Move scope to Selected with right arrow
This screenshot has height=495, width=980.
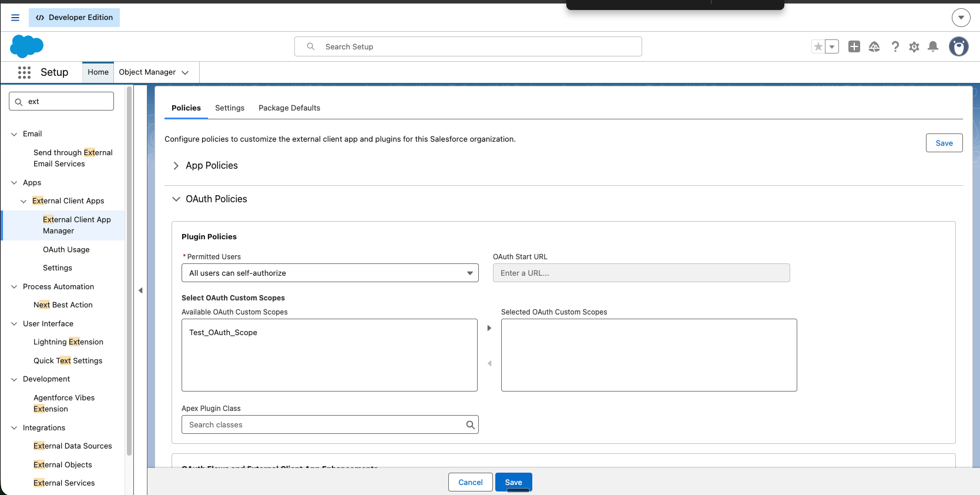(489, 328)
